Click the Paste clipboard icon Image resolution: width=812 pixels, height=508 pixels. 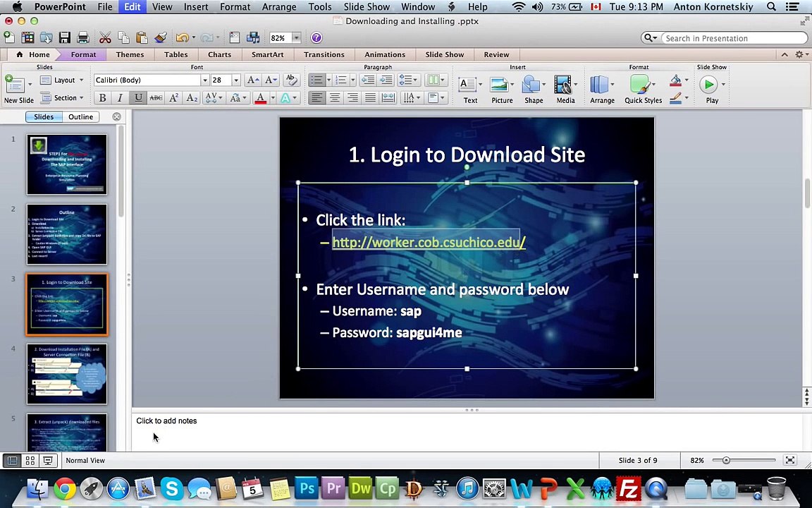point(142,37)
